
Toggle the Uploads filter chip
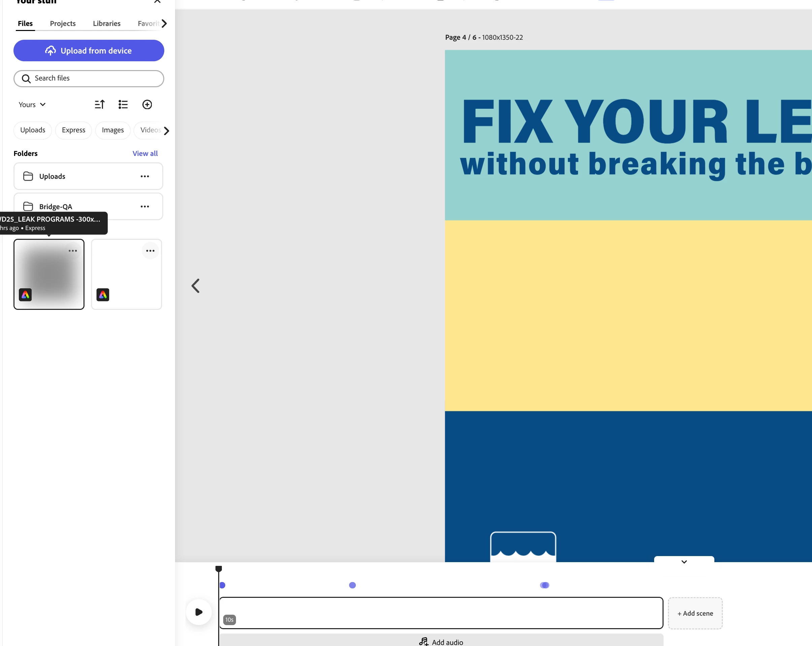pyautogui.click(x=33, y=130)
